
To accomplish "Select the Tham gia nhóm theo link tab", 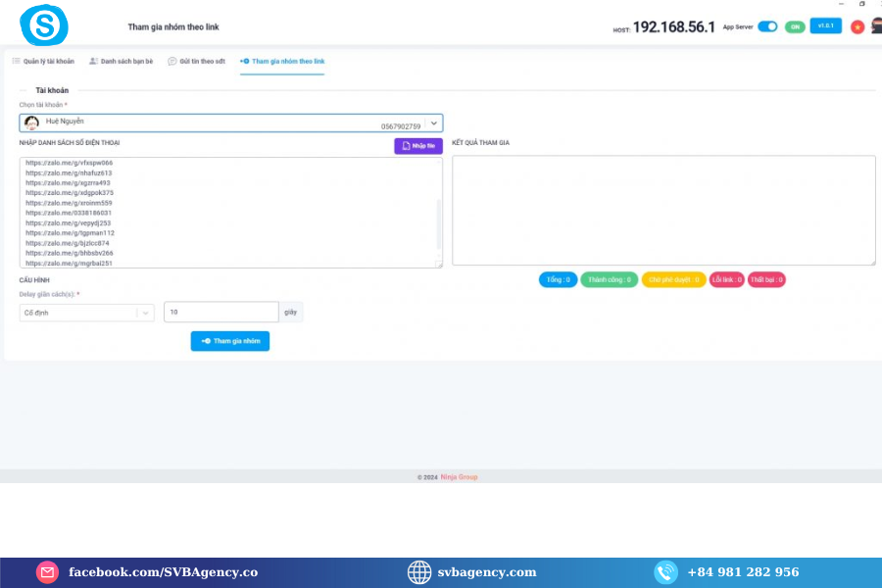I will pos(282,61).
